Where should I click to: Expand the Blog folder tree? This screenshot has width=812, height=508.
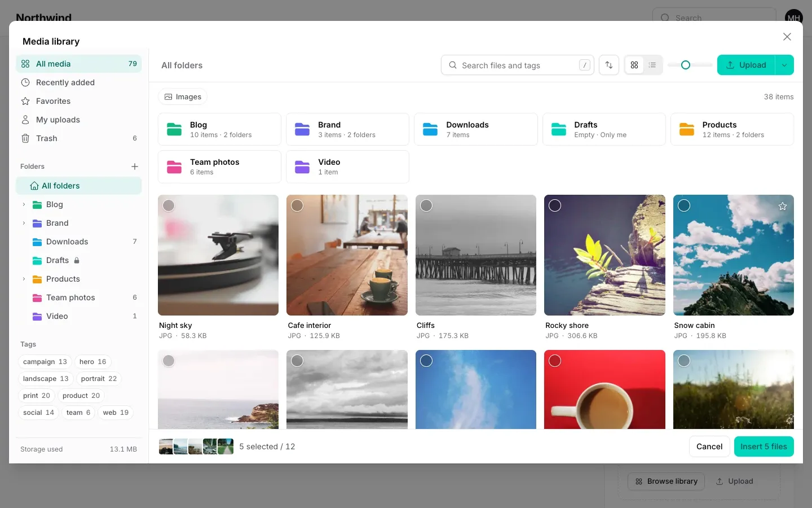[x=24, y=204]
